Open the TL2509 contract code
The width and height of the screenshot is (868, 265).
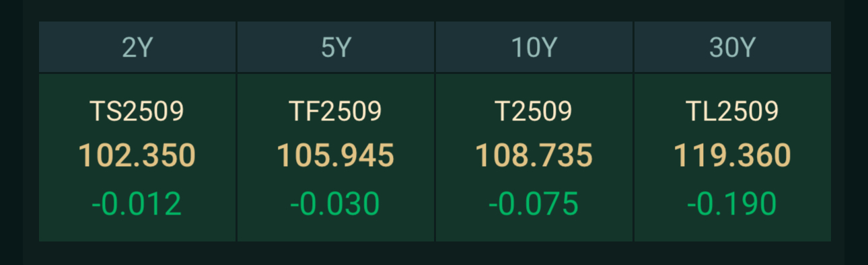(x=733, y=111)
